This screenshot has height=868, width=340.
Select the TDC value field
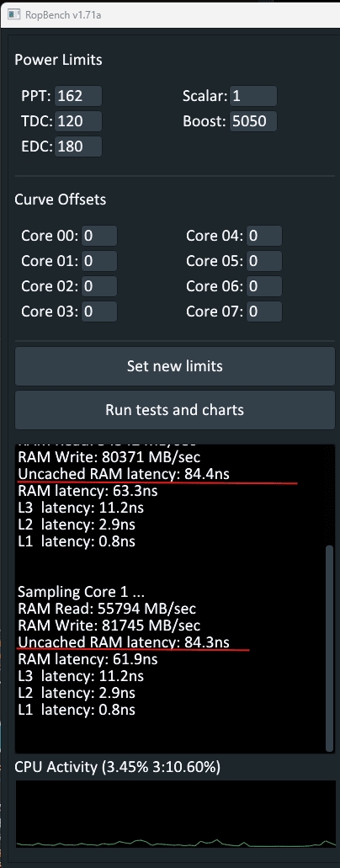point(78,121)
